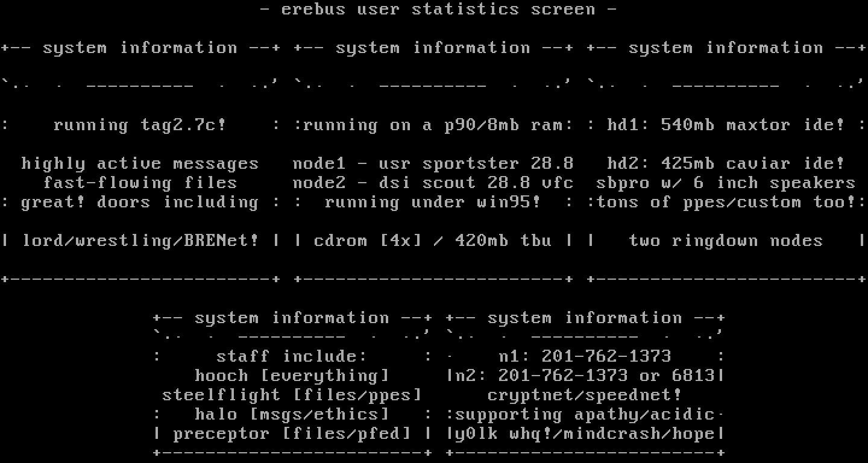868x463 pixels.
Task: Select the node2 dsi scout 28.8 vfc line
Action: pyautogui.click(x=433, y=183)
